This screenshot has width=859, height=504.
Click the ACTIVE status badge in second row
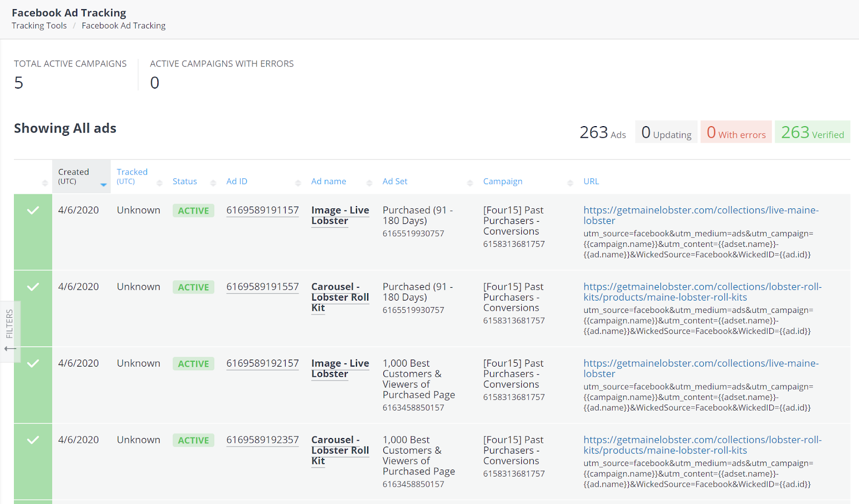point(193,287)
